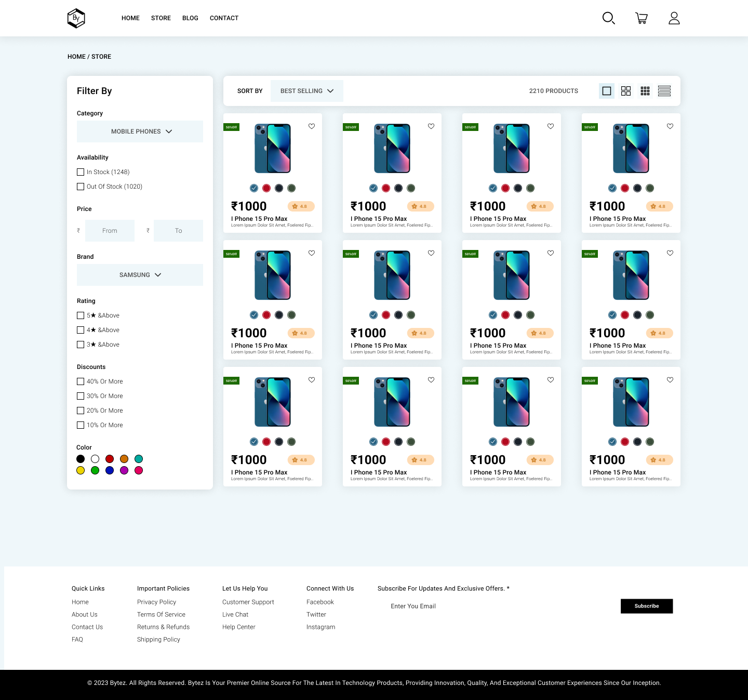
Task: Focus the Enter You Email field
Action: [x=499, y=606]
